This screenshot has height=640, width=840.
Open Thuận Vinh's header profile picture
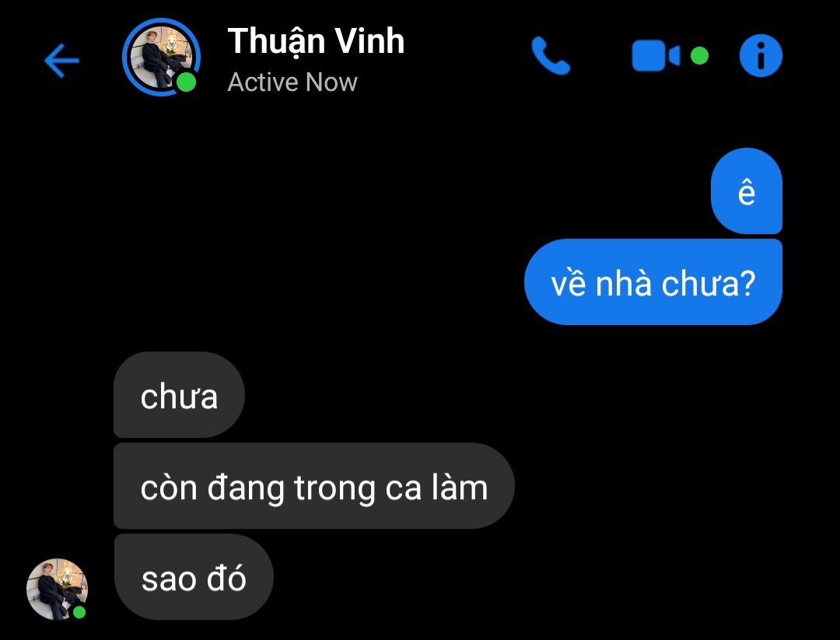[x=161, y=58]
